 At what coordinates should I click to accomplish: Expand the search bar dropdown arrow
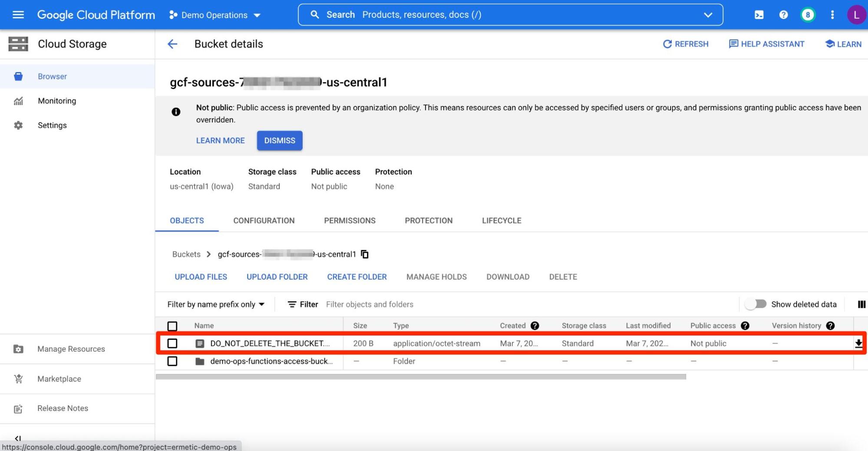pos(708,15)
